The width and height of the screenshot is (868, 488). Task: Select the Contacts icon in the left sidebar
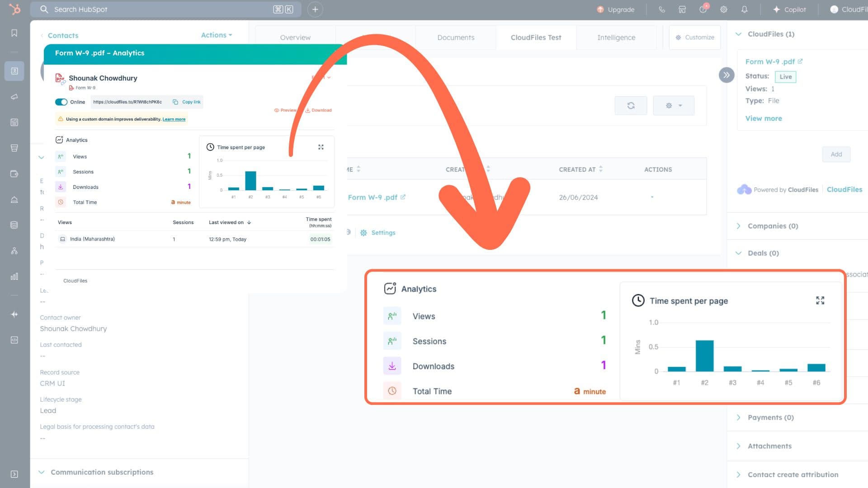[x=14, y=71]
